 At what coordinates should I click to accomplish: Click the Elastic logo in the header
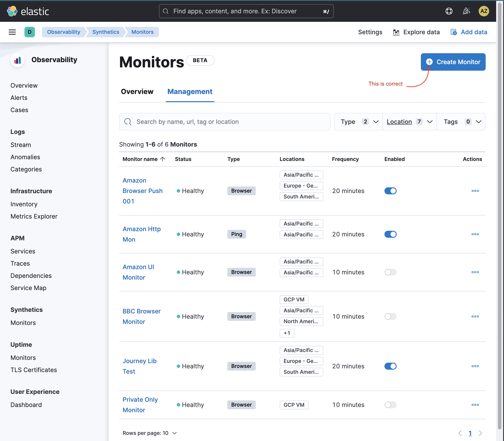click(x=29, y=11)
